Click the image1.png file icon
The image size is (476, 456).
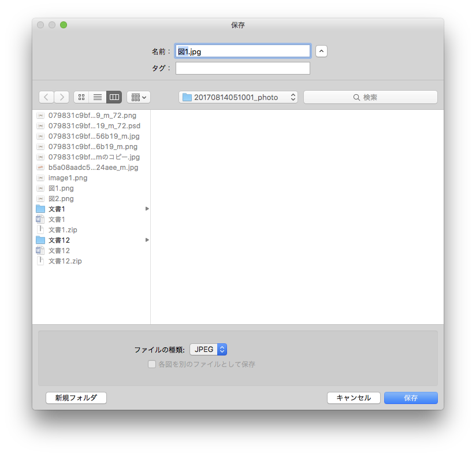click(x=40, y=178)
